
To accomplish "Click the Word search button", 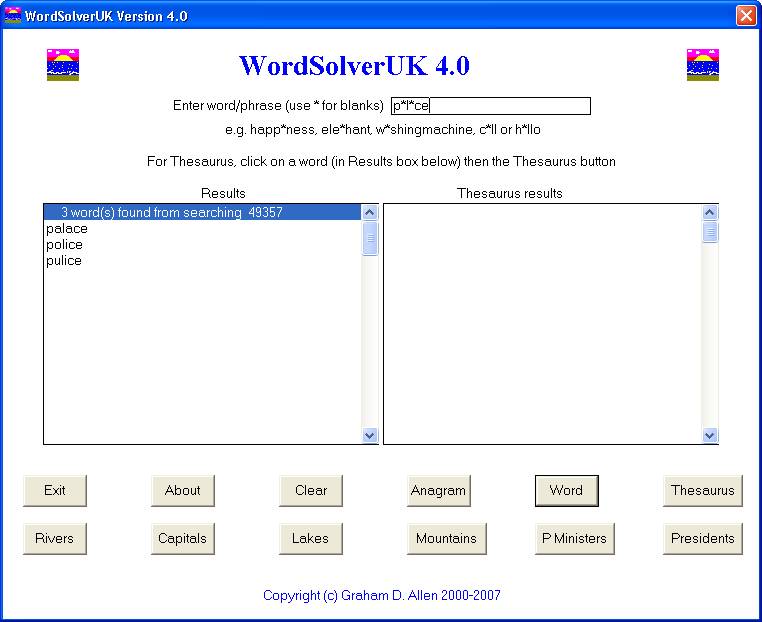I will click(x=566, y=491).
